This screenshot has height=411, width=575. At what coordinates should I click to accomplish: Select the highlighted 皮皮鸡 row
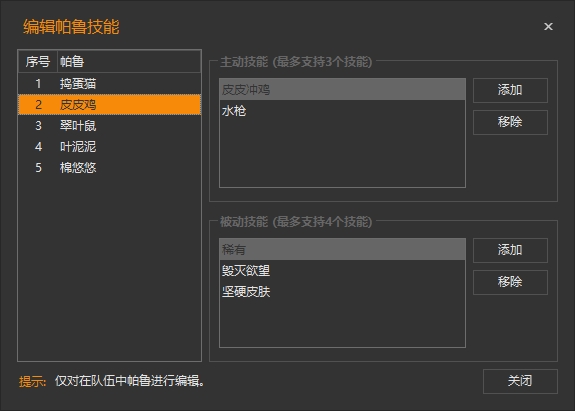coord(109,104)
